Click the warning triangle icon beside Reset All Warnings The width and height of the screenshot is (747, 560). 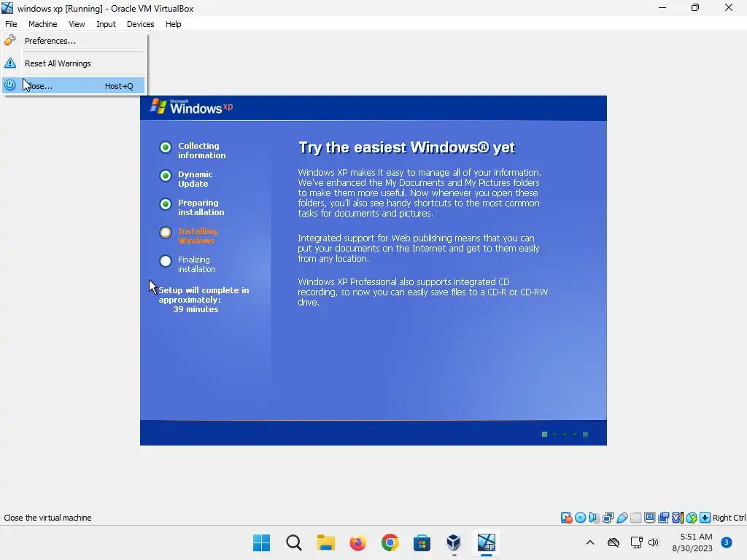coord(10,63)
